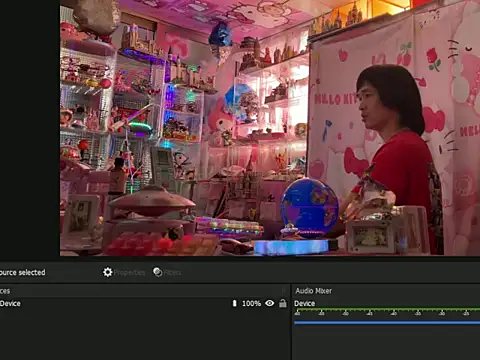Click the 100% value on the Device source
Screen dimensions: 480x360
tap(251, 303)
